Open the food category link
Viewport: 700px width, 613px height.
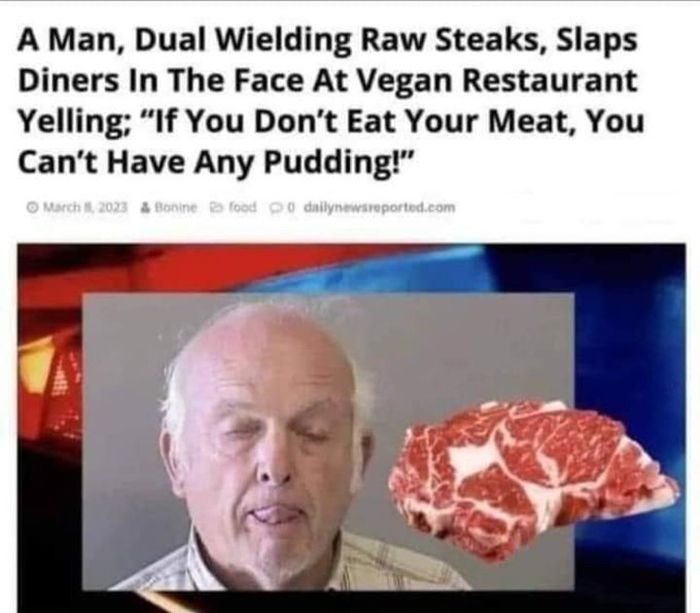[x=243, y=208]
